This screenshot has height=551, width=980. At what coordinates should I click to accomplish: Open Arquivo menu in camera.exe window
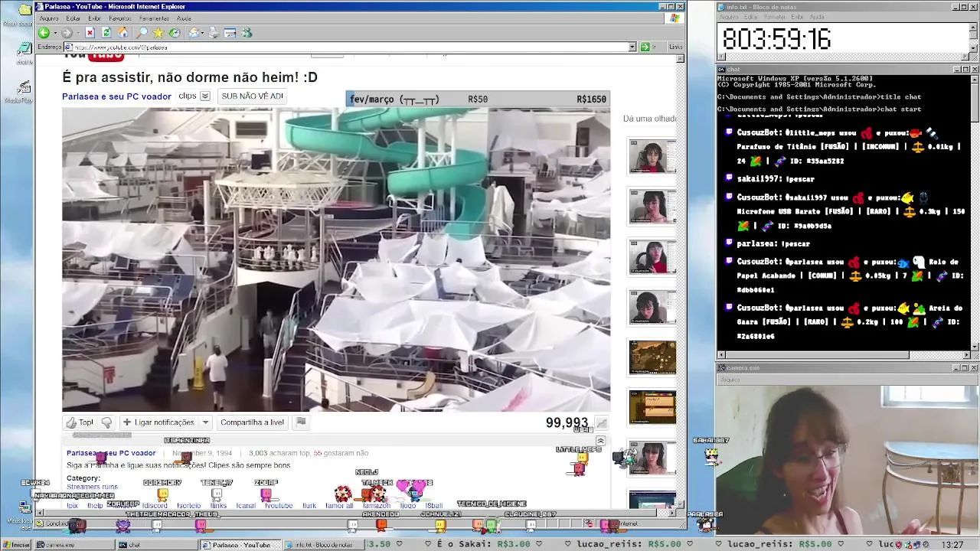pyautogui.click(x=730, y=380)
